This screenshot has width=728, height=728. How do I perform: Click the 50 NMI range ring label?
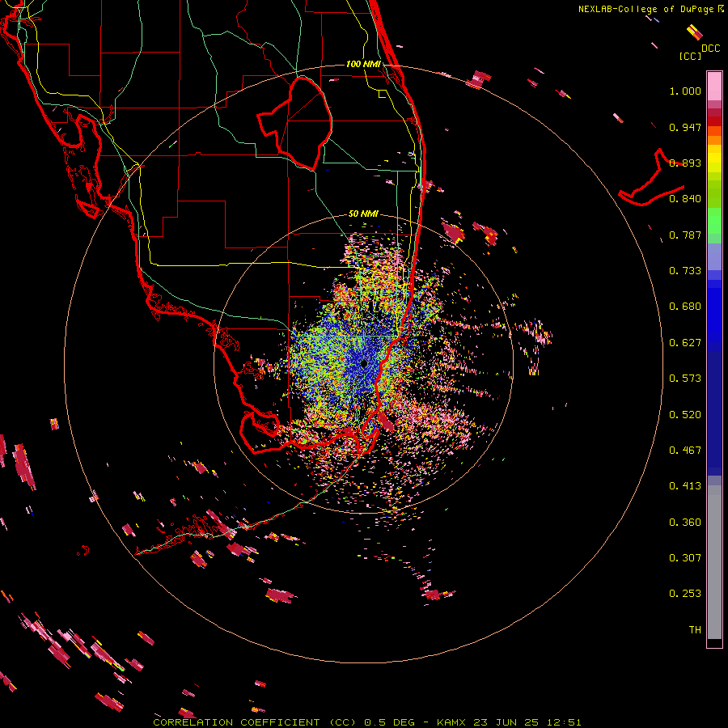point(363,214)
